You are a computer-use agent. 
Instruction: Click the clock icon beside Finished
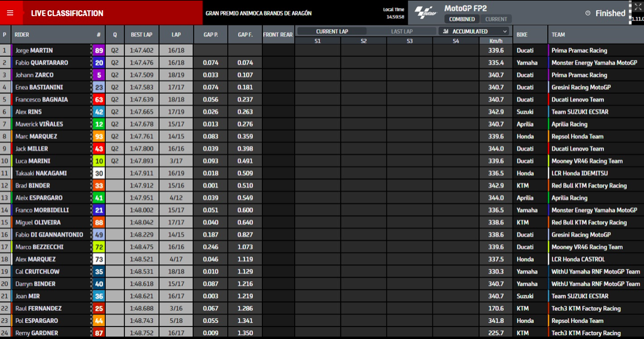coord(587,13)
